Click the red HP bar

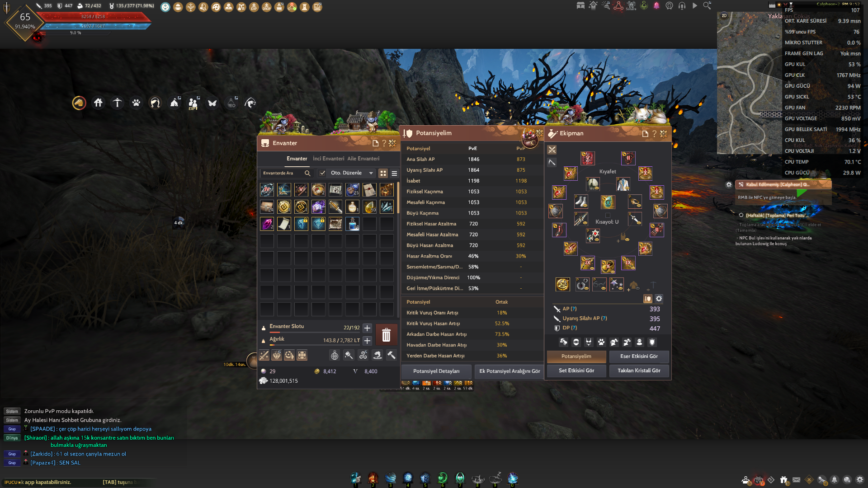pos(93,17)
